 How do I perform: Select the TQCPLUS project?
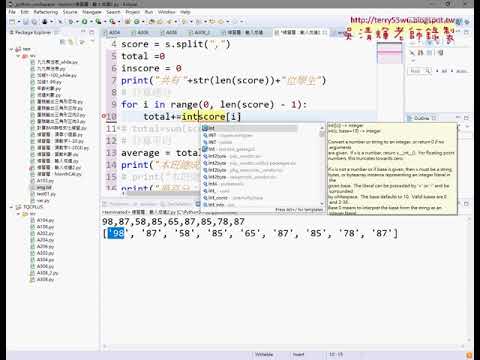(33, 207)
